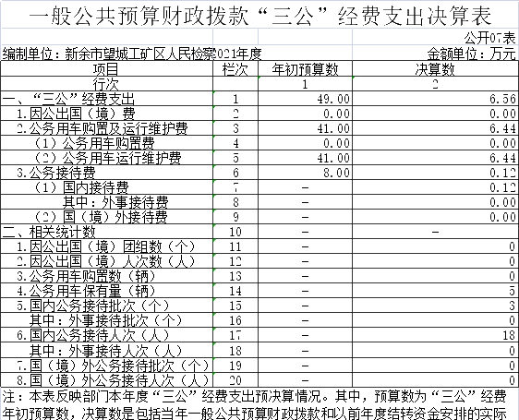This screenshot has width=519, height=420.
Task: Select the 项目 header cell
Action: (x=106, y=69)
